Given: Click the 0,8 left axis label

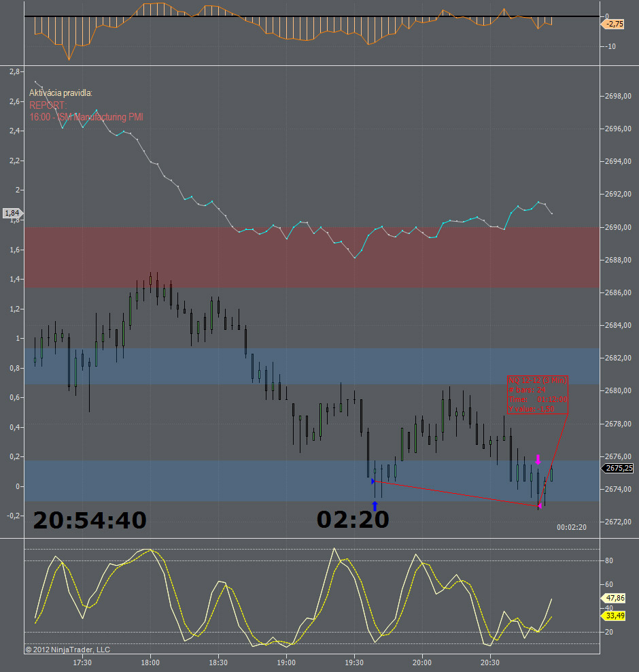Looking at the screenshot, I should pos(14,368).
